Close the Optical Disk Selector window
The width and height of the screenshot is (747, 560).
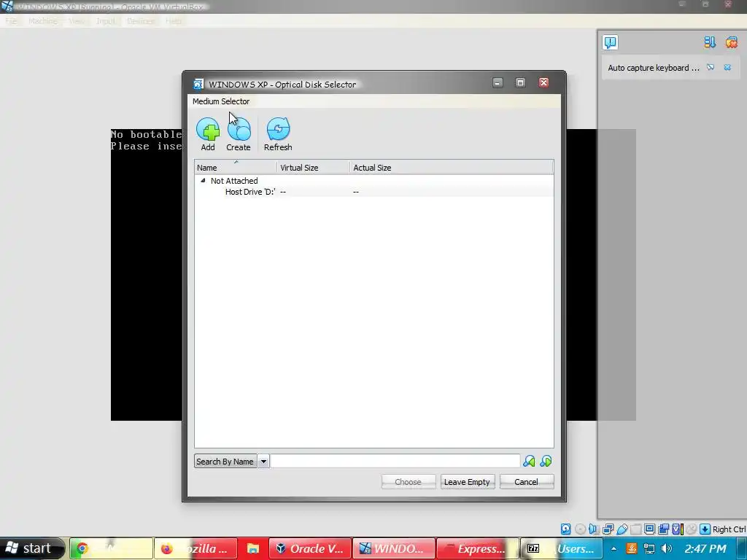[543, 83]
